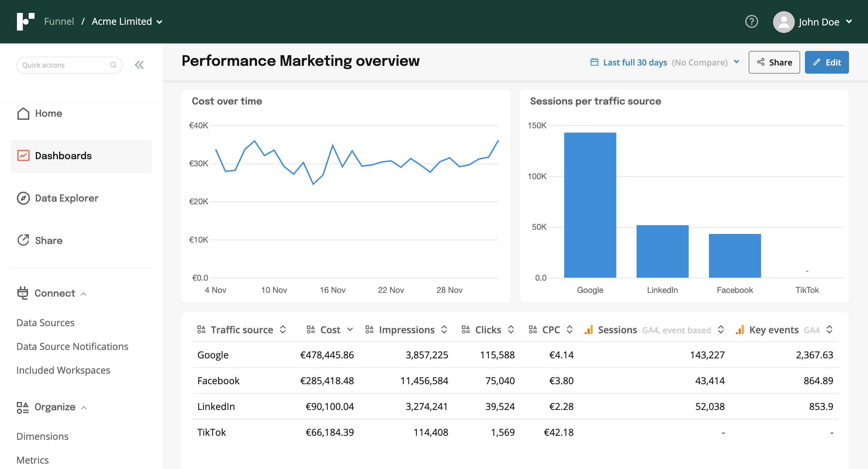Open the Last full 30 days date selector
868x469 pixels.
pos(635,62)
